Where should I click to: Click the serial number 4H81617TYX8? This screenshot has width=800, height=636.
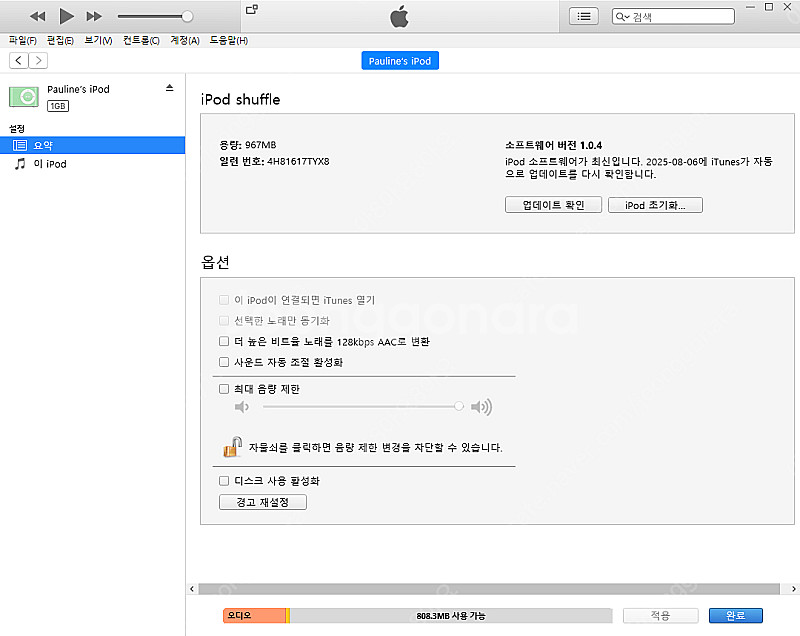point(298,161)
